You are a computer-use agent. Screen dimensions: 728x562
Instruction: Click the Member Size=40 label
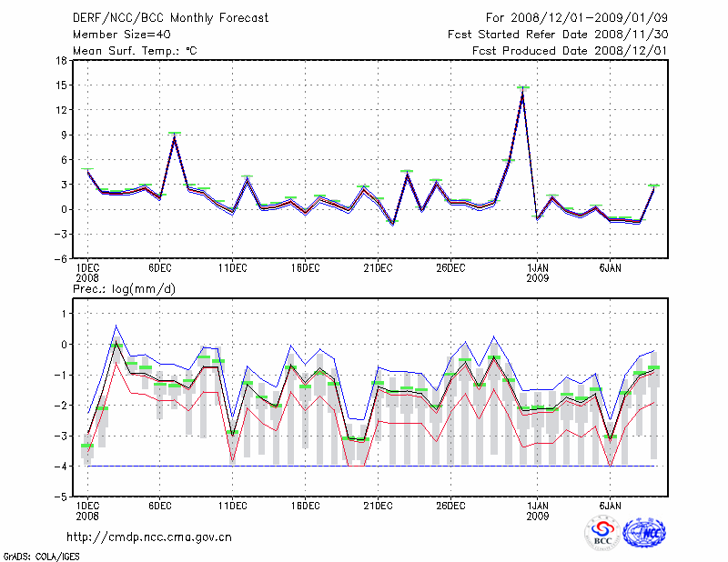pos(115,34)
